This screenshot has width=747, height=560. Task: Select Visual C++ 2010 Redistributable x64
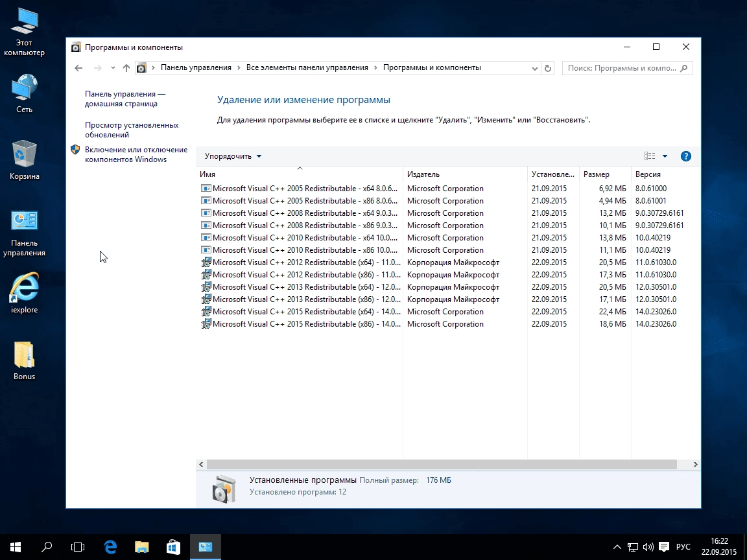click(448, 238)
